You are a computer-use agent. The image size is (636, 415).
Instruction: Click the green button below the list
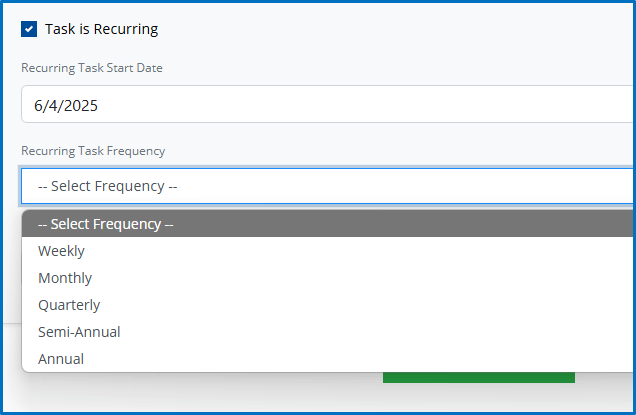point(478,378)
